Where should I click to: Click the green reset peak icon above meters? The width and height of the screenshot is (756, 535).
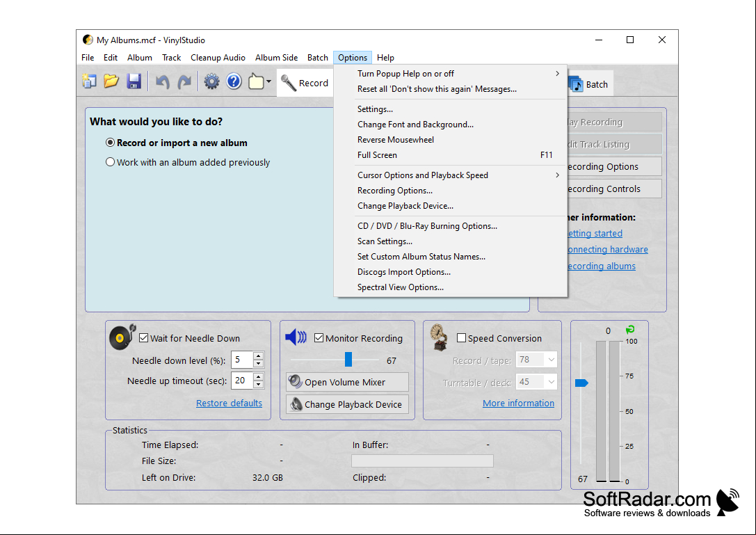629,330
